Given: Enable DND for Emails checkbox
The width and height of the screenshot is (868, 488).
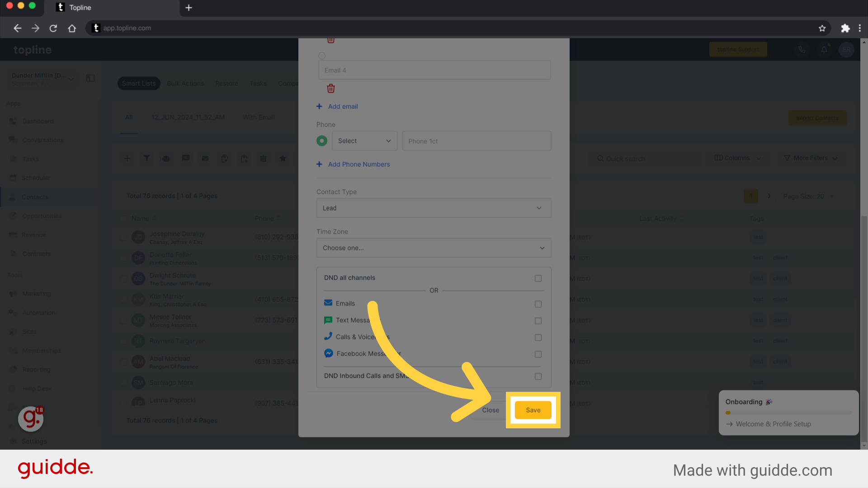Looking at the screenshot, I should tap(538, 304).
